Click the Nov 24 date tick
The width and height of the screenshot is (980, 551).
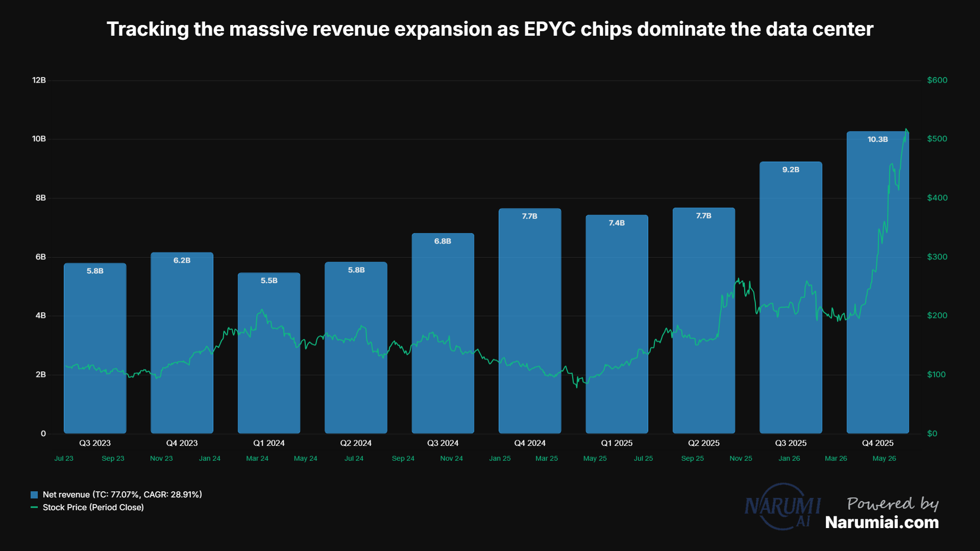[x=452, y=459]
